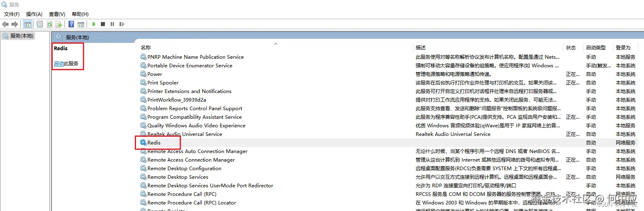Sort by the 描述 column header

tap(421, 48)
